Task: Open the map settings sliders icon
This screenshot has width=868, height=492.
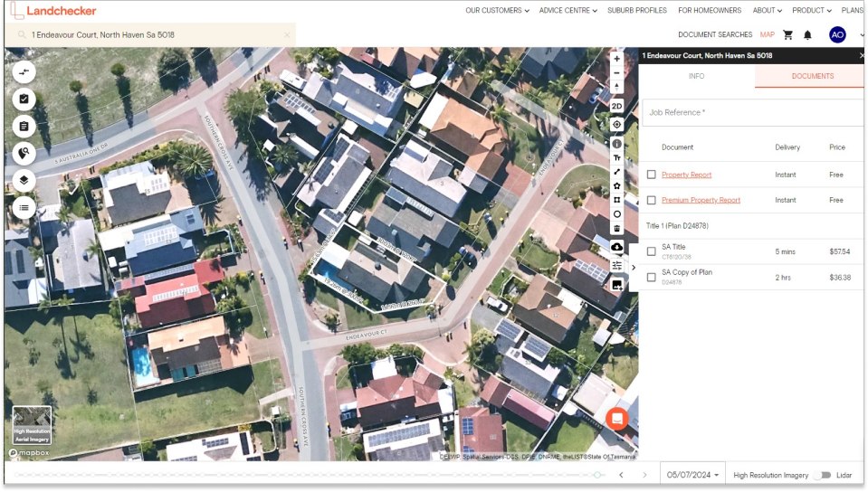Action: tap(616, 266)
